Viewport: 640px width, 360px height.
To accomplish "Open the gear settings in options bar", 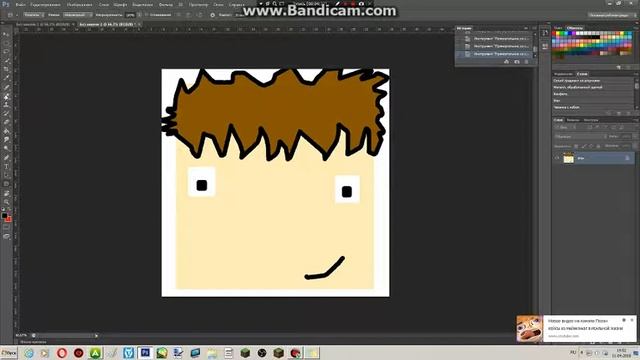I will coord(212,15).
